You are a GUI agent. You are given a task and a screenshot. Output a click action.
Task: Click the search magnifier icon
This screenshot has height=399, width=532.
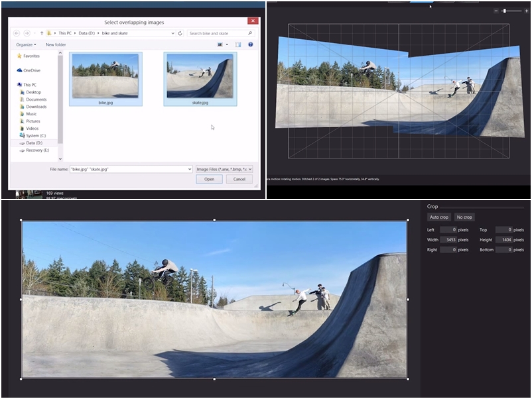point(250,33)
